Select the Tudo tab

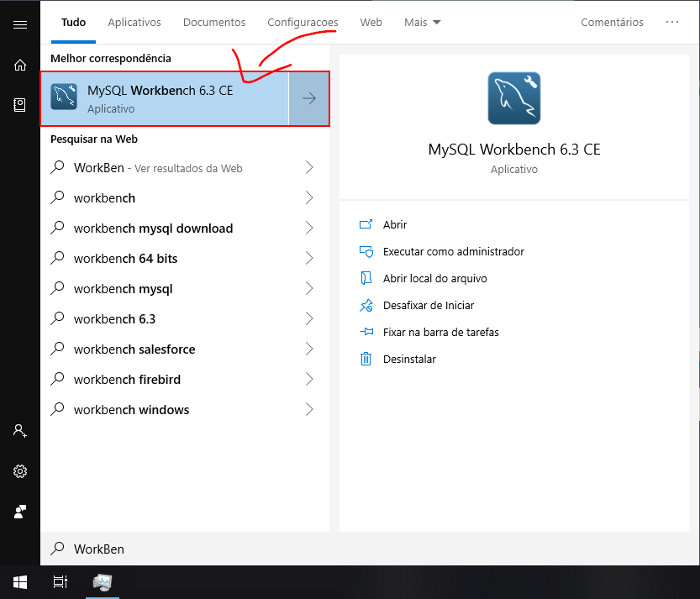(73, 23)
